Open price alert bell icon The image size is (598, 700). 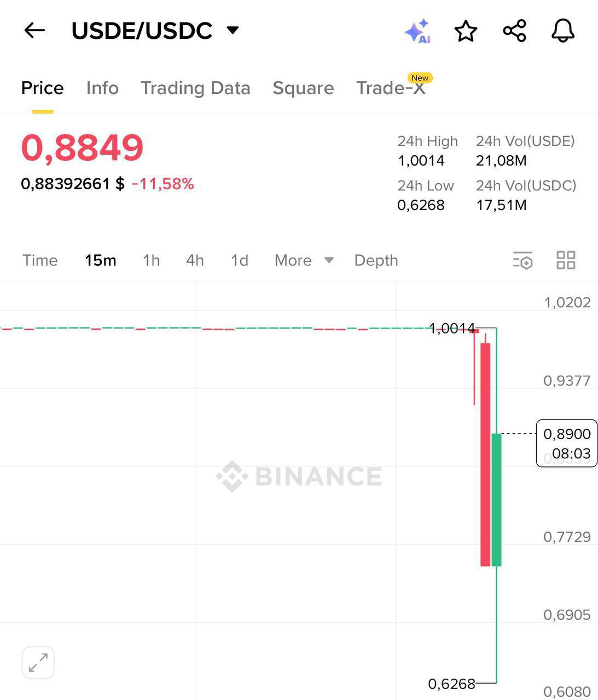(x=562, y=31)
